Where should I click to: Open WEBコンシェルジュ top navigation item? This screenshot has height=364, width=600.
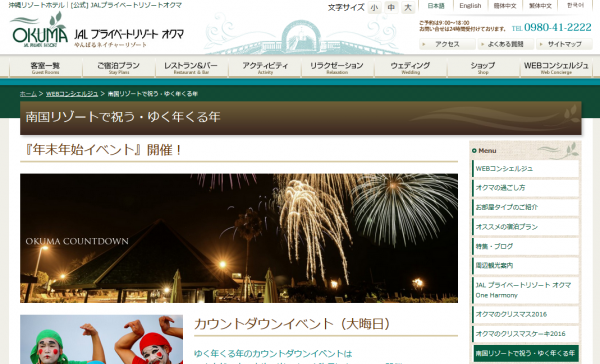556,67
